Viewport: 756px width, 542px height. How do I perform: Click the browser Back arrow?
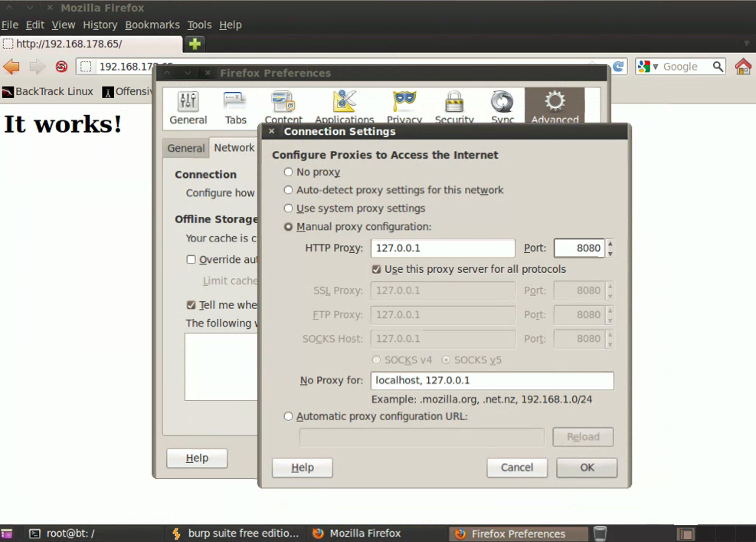(11, 67)
